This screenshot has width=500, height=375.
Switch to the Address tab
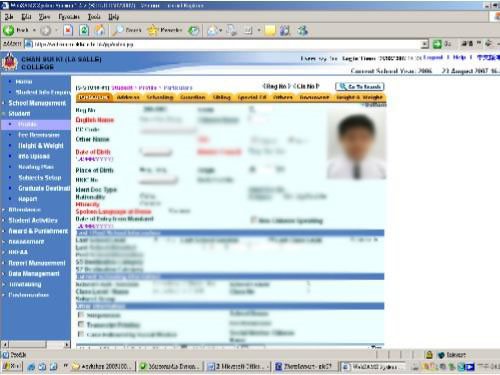[x=128, y=97]
